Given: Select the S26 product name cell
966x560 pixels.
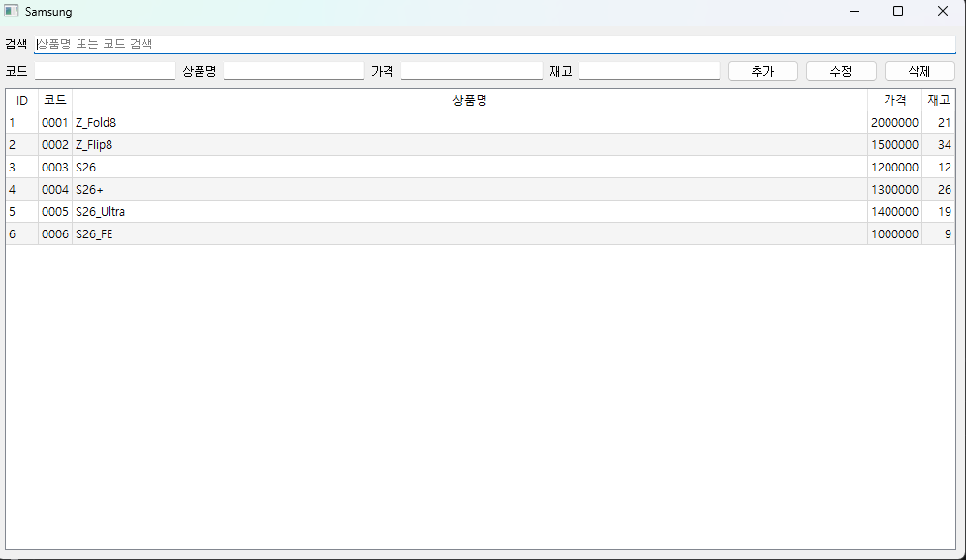Looking at the screenshot, I should pos(470,167).
